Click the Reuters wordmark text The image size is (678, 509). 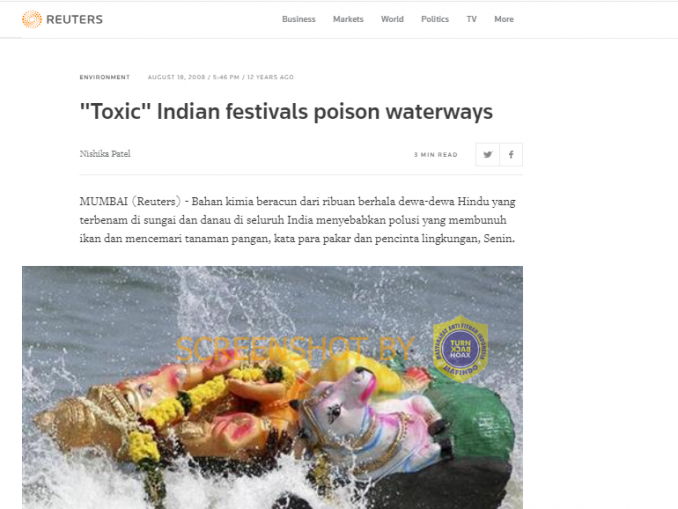point(74,19)
